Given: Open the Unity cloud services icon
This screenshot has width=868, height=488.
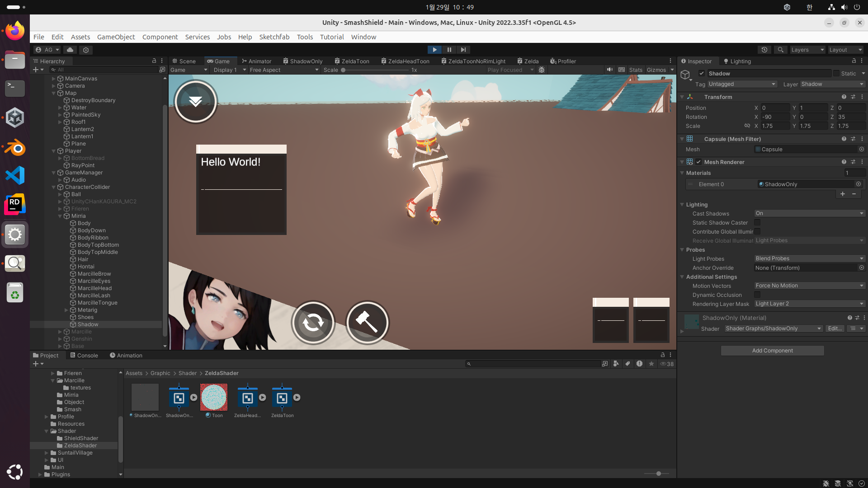Looking at the screenshot, I should tap(70, 50).
